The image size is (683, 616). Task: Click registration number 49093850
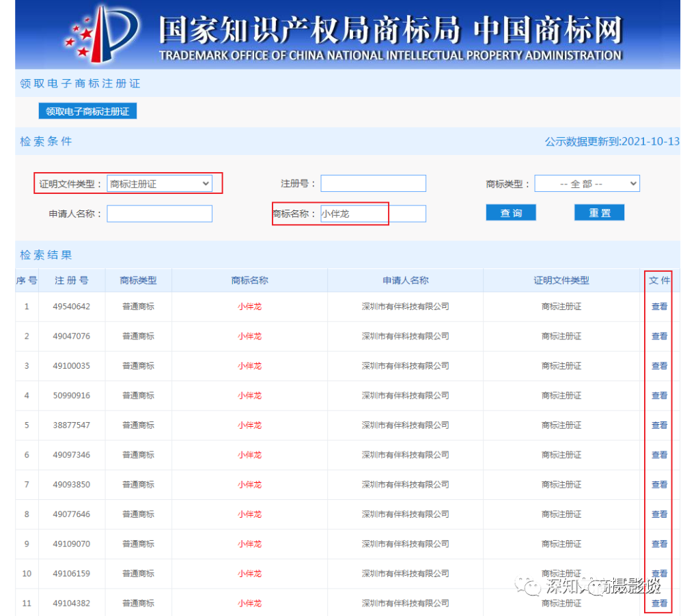point(72,484)
